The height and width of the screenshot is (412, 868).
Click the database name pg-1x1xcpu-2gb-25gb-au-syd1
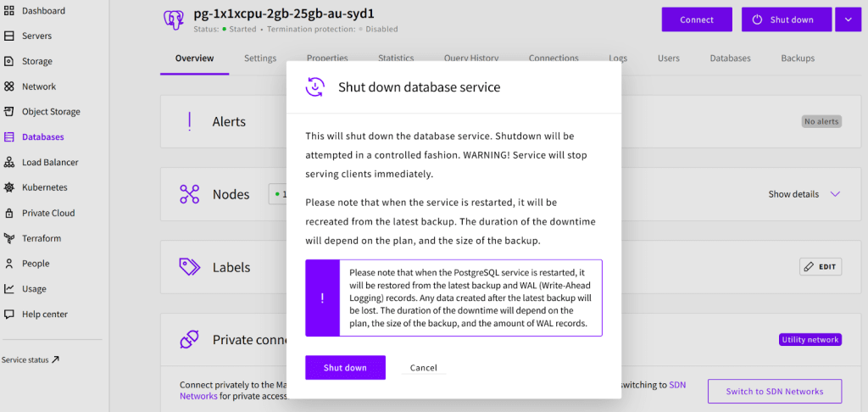284,14
